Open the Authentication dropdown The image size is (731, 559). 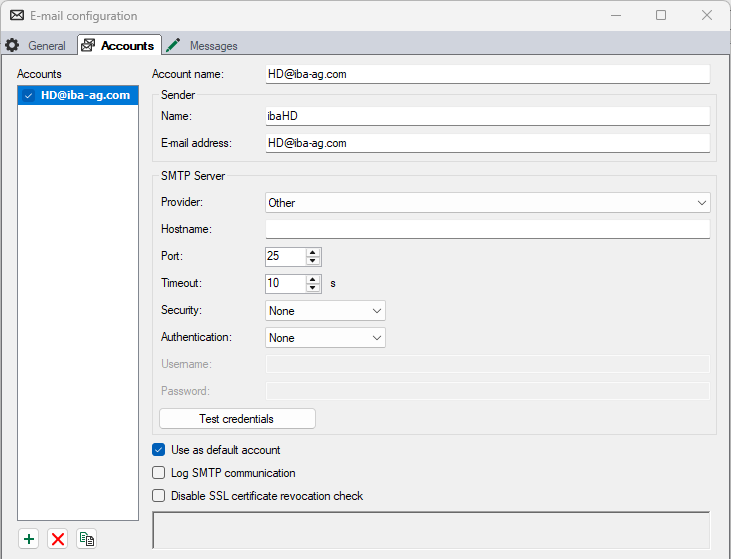click(325, 338)
